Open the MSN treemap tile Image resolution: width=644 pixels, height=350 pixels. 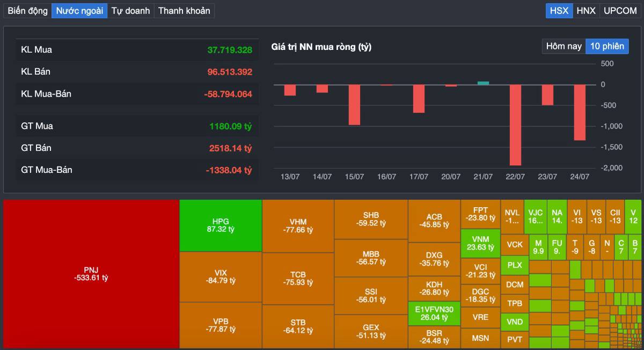pos(480,338)
